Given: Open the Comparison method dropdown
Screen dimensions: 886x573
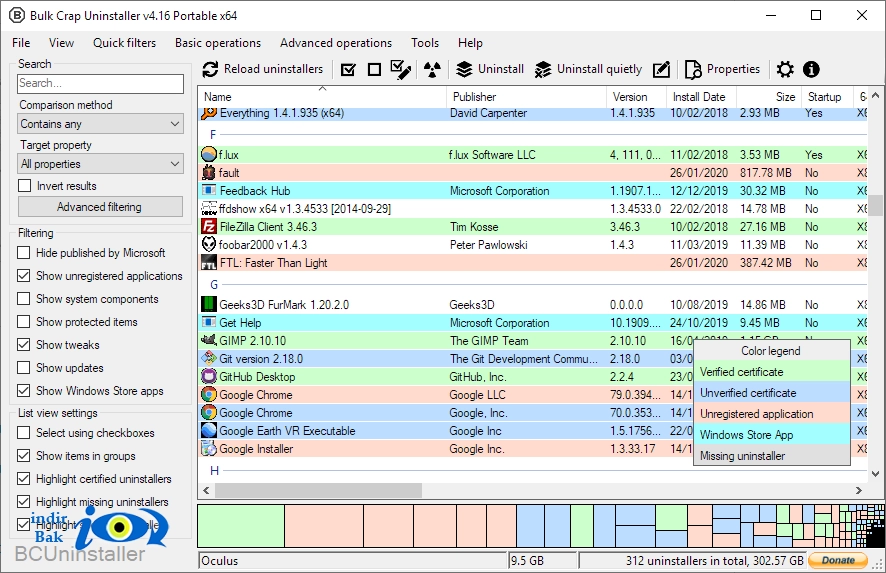Looking at the screenshot, I should pos(101,124).
